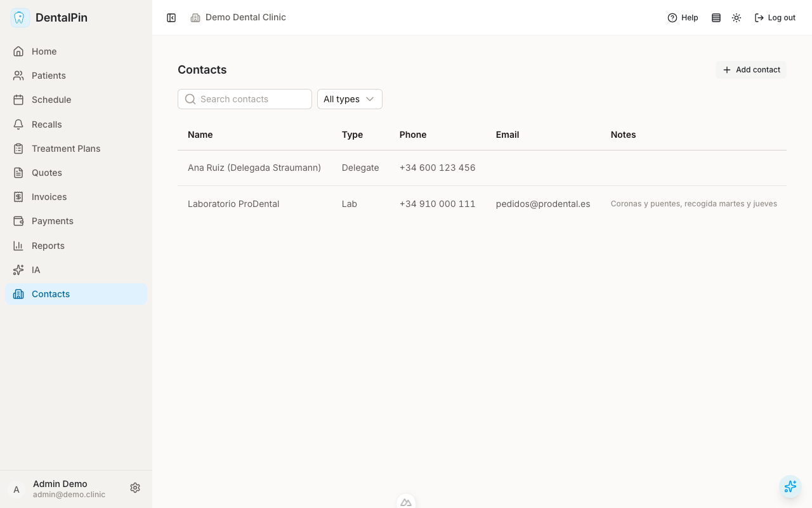The height and width of the screenshot is (508, 812).
Task: Click the Help button
Action: click(683, 18)
